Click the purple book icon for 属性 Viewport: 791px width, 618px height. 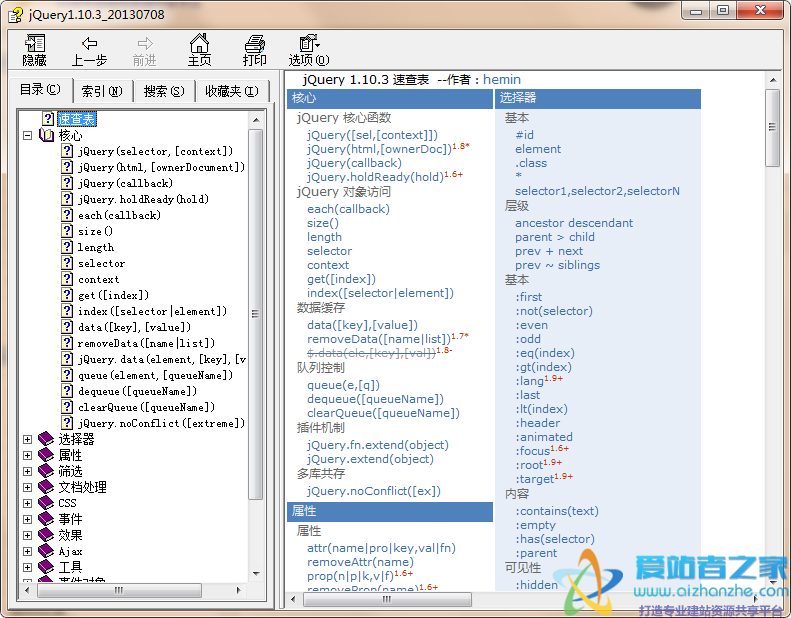(x=46, y=455)
